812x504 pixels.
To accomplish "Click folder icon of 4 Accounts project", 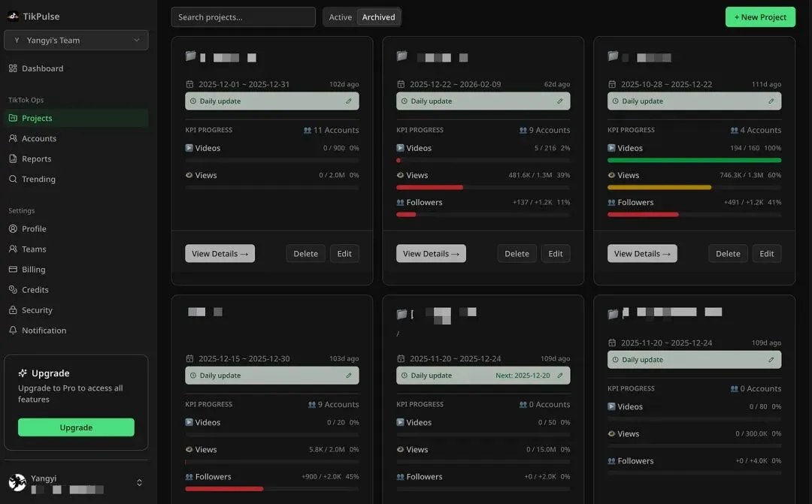I will pyautogui.click(x=614, y=56).
